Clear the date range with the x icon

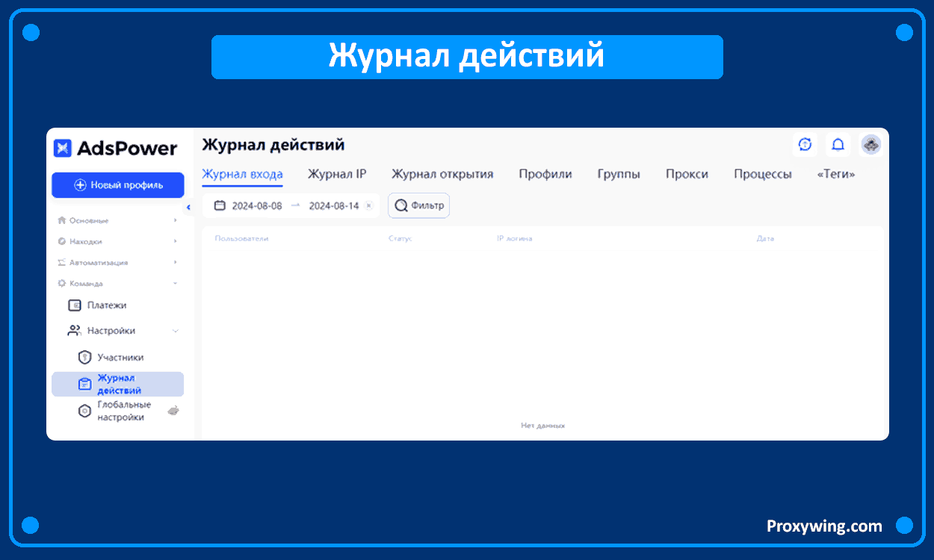coord(368,206)
